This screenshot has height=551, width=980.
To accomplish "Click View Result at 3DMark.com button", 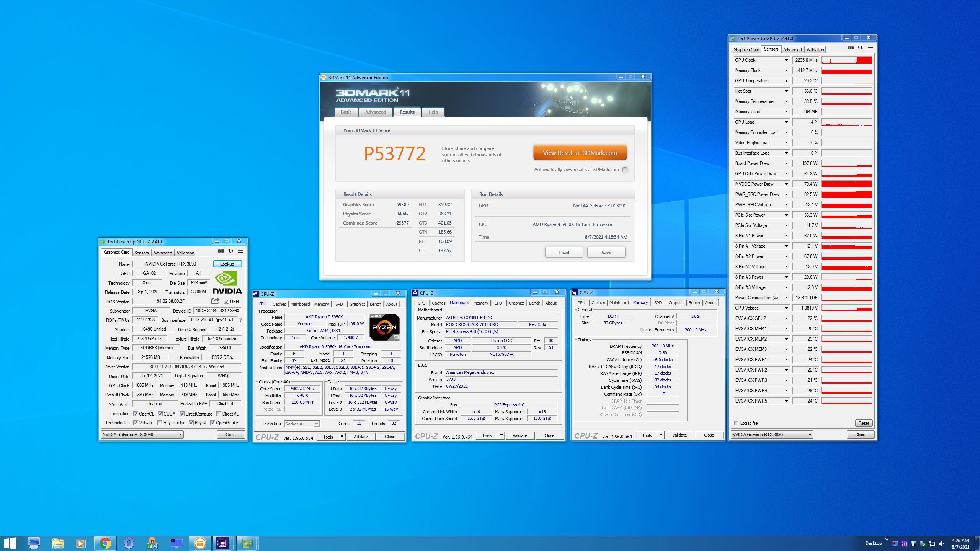I will [580, 153].
